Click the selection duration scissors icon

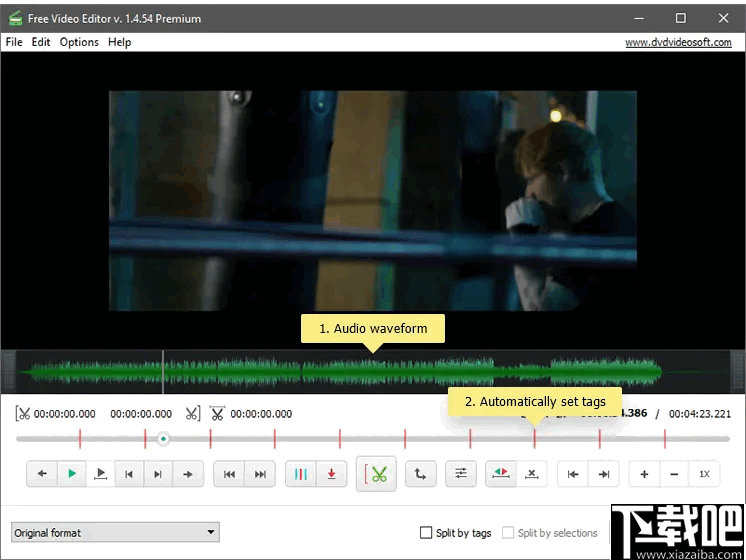tap(217, 413)
